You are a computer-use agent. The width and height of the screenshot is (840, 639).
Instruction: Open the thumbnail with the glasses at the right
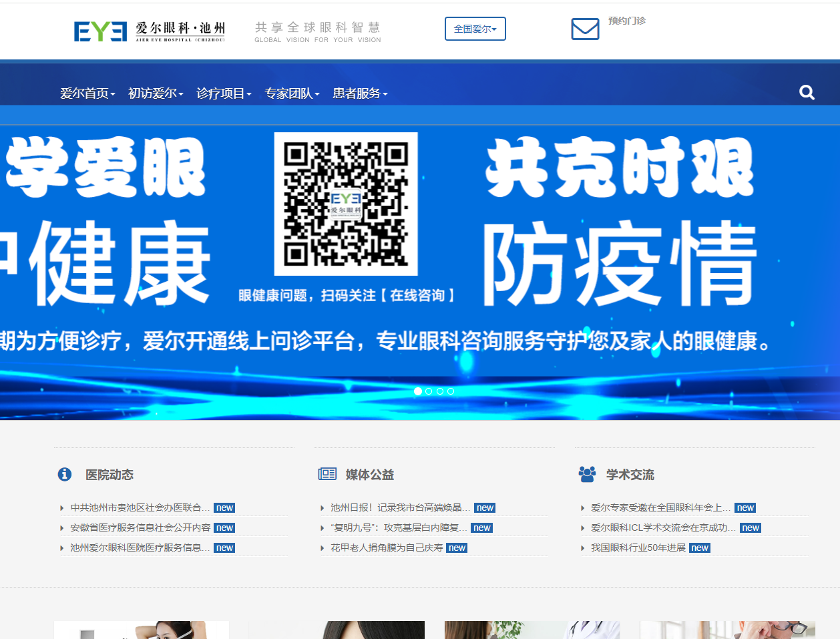coord(727,630)
